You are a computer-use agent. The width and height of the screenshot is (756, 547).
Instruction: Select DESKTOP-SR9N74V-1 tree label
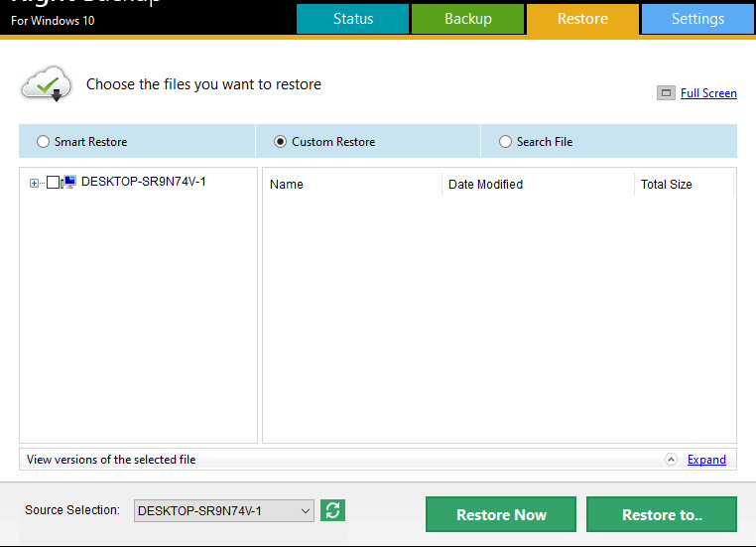pyautogui.click(x=143, y=182)
